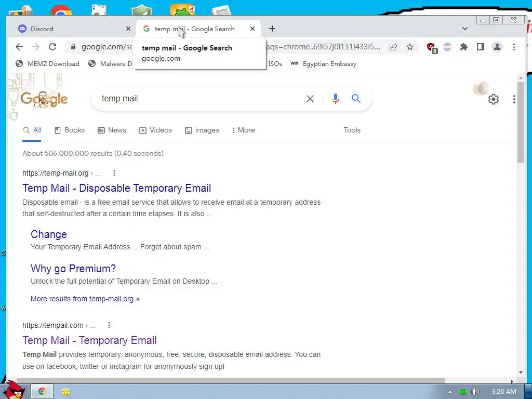Image resolution: width=532 pixels, height=399 pixels.
Task: Clear the search box with the X icon
Action: tap(310, 99)
